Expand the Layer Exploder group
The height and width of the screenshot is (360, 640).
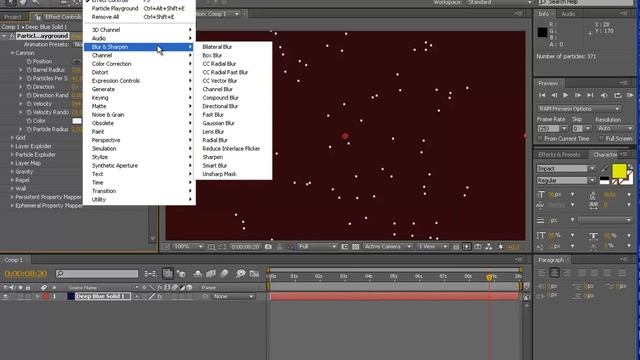12,146
